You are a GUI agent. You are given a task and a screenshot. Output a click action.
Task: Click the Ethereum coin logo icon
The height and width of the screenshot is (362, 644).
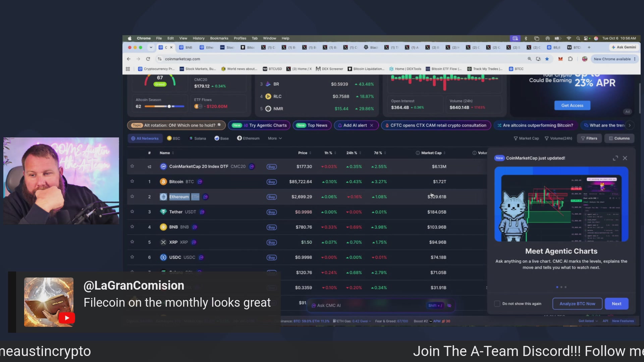coord(163,197)
